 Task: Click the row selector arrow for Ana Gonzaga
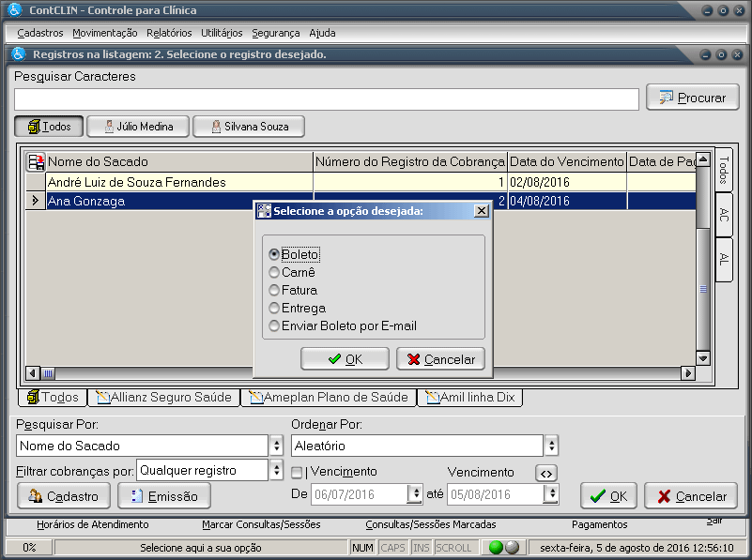pos(35,201)
